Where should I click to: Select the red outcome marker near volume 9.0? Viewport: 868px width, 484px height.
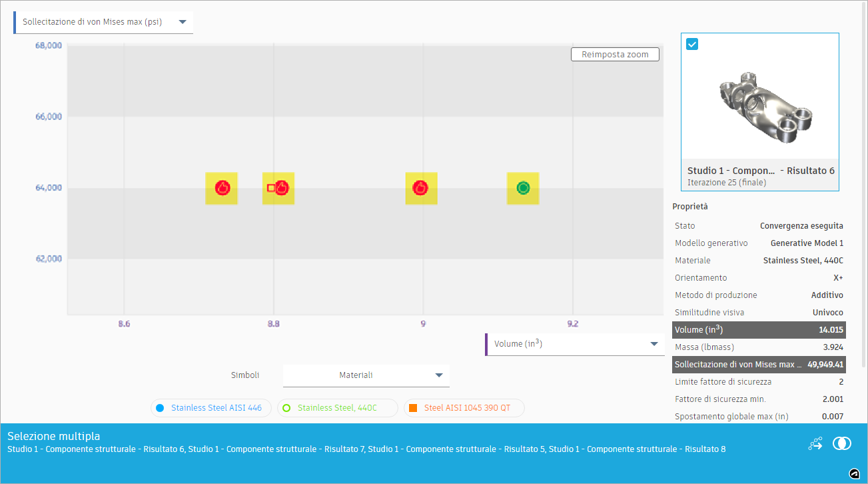coord(421,188)
